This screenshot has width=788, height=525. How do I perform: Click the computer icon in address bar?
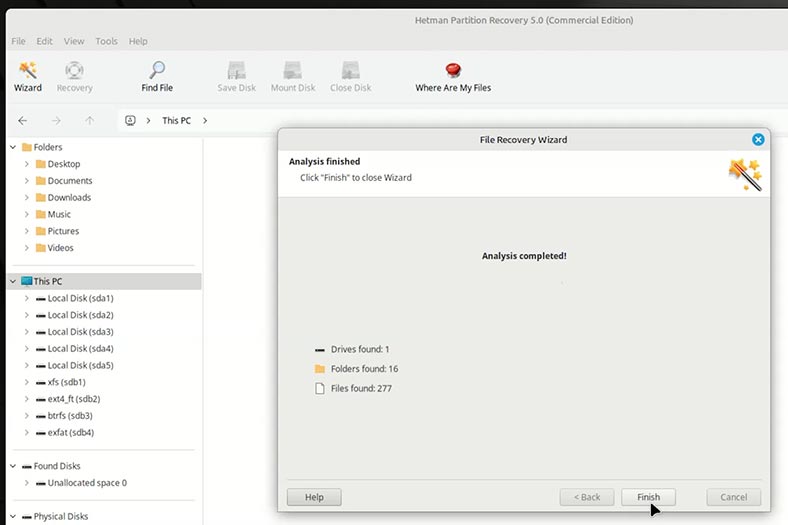pos(130,121)
